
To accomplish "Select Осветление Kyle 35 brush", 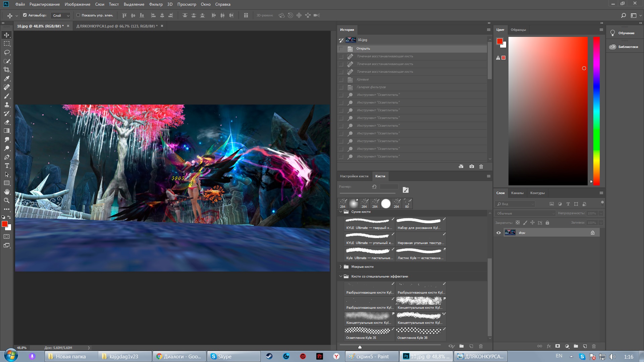I will 370,334.
